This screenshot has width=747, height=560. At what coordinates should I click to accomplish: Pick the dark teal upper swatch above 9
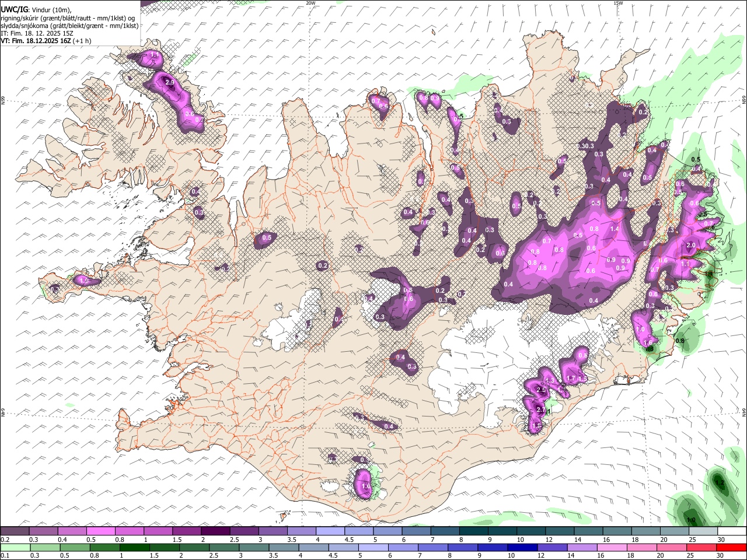502,531
